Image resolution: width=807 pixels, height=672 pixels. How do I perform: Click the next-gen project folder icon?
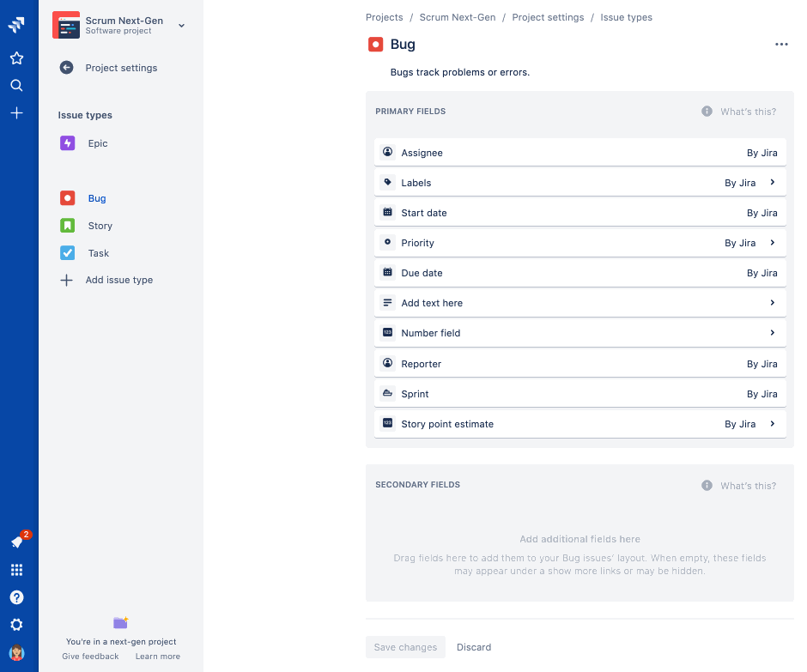121,622
